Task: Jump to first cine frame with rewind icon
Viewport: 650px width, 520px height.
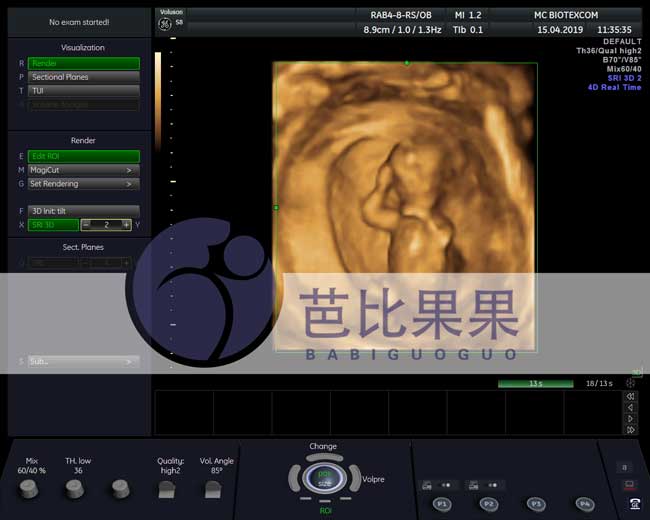Action: (631, 396)
